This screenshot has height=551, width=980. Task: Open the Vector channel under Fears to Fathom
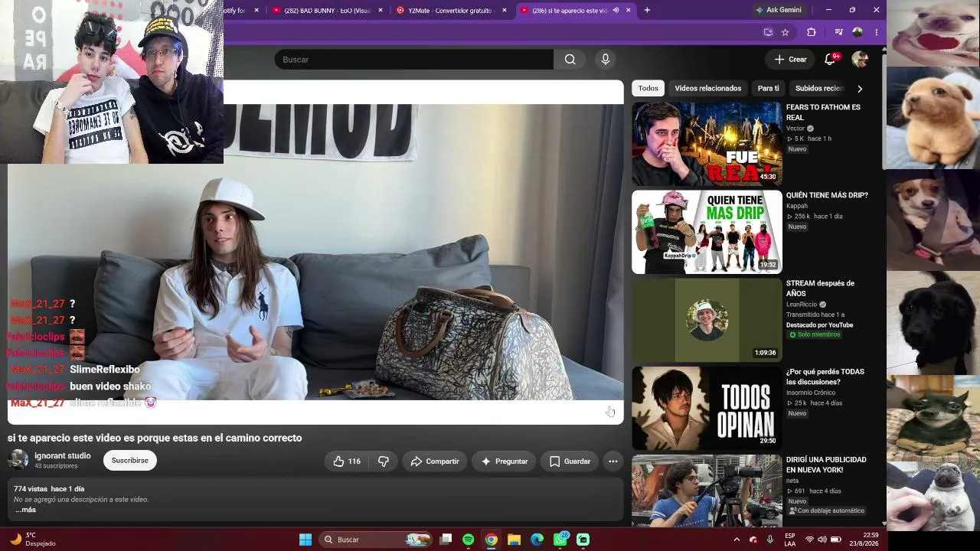[795, 129]
